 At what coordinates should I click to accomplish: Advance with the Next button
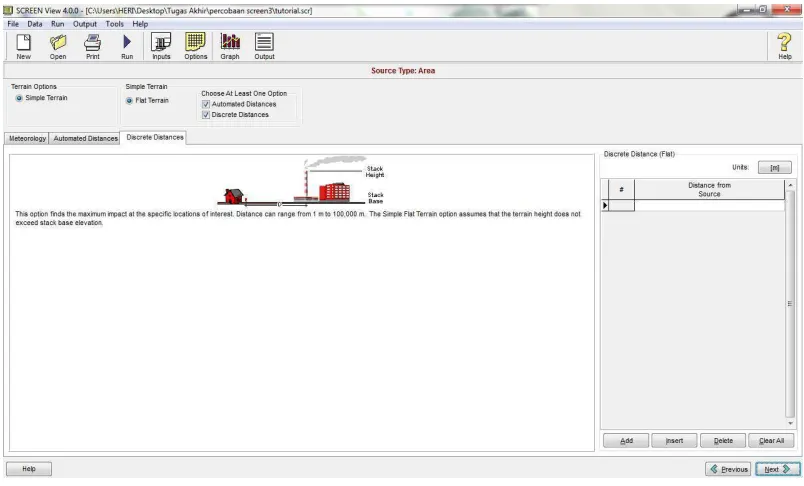click(x=777, y=469)
